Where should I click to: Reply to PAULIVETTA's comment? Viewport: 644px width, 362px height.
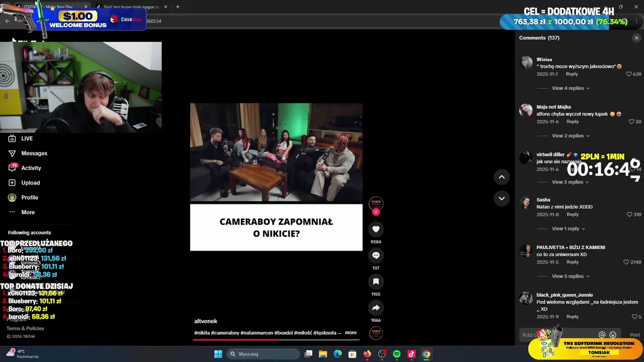point(573,262)
